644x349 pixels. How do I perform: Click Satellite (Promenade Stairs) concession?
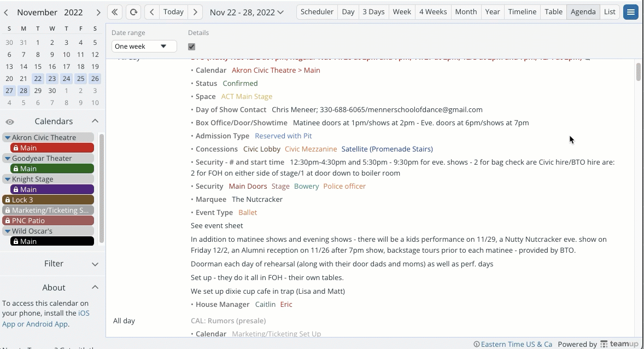(x=387, y=149)
